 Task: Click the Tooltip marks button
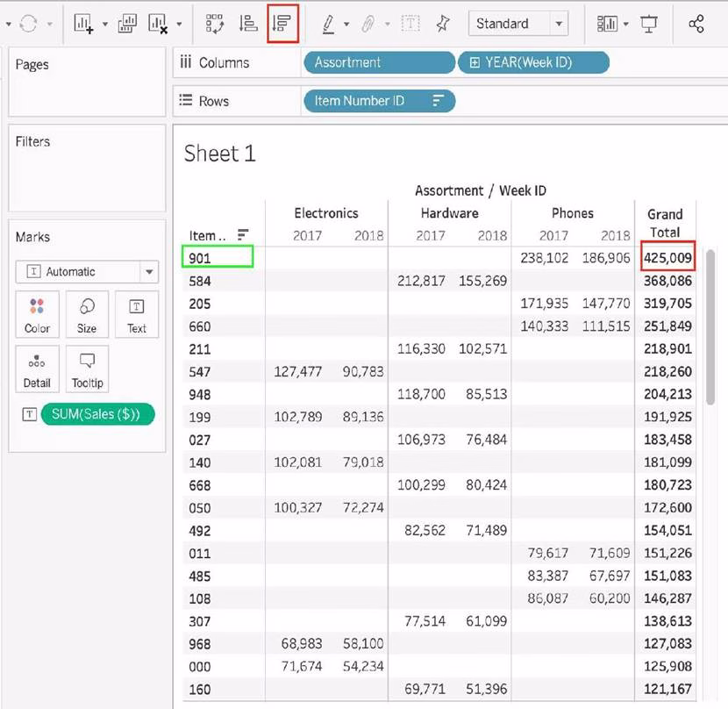(87, 369)
